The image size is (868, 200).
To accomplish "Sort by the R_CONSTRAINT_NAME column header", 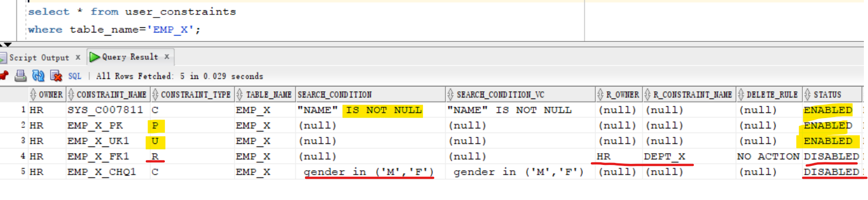I will (689, 95).
